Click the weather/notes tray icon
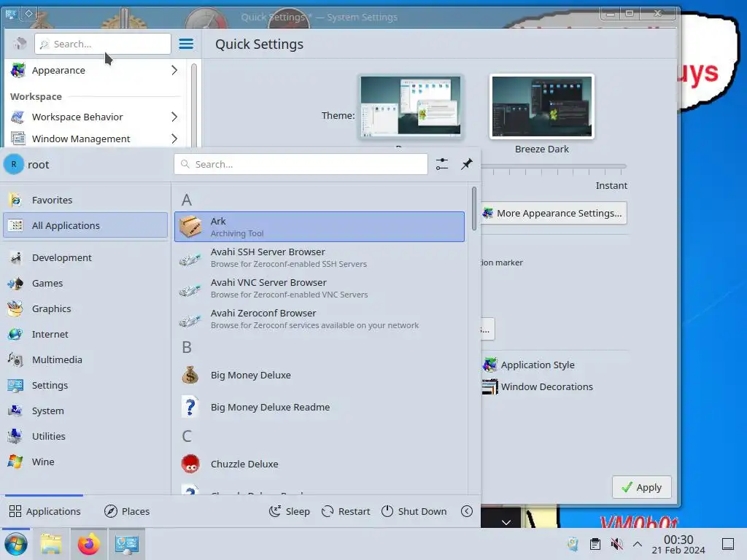 (x=573, y=544)
